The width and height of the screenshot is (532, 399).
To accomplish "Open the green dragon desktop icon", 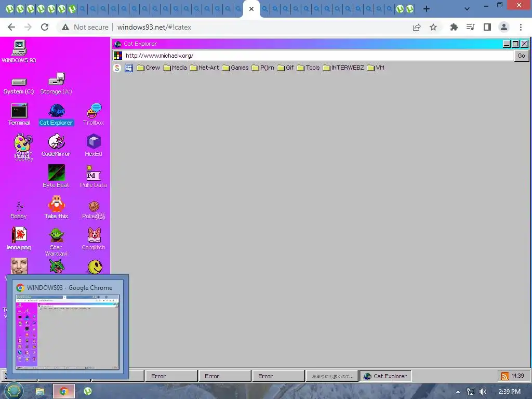I will tap(57, 267).
